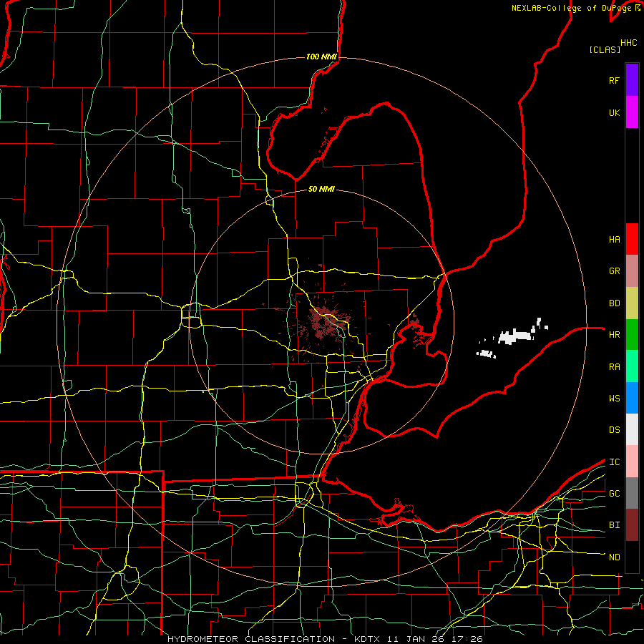Click the BD yellow legend color swatch
The image size is (644, 644).
632,303
